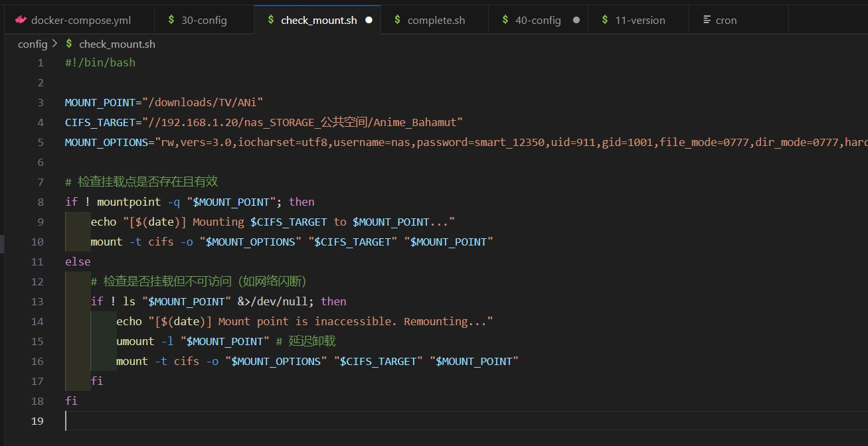Click the MOUNT_OPTIONS variable name on line 5
This screenshot has height=446, width=868.
tap(106, 142)
